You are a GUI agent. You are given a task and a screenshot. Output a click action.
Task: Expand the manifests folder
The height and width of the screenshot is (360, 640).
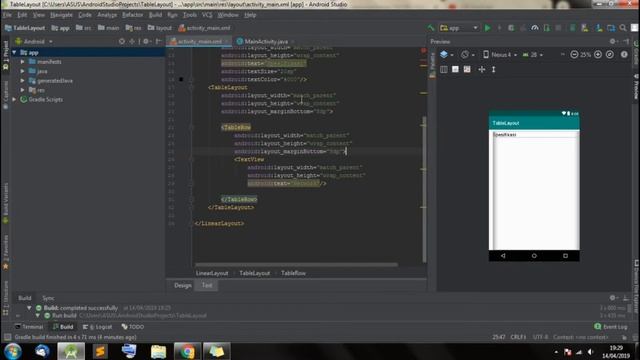22,62
